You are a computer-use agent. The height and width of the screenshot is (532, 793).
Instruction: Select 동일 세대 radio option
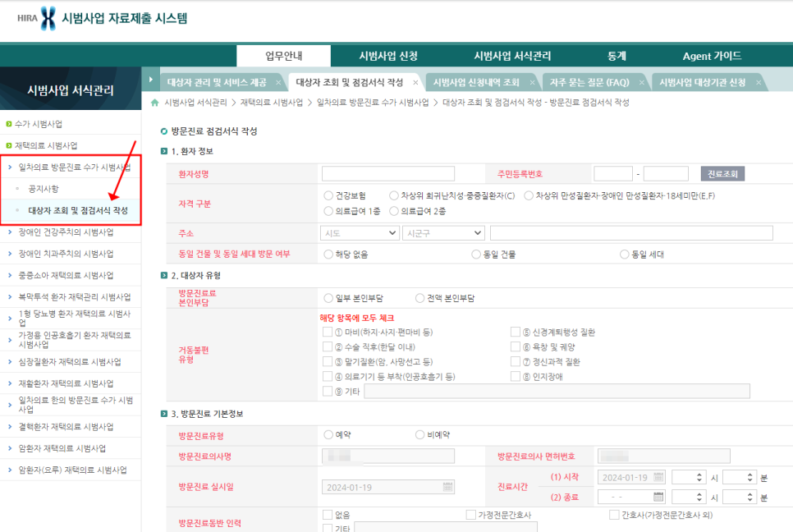point(625,255)
